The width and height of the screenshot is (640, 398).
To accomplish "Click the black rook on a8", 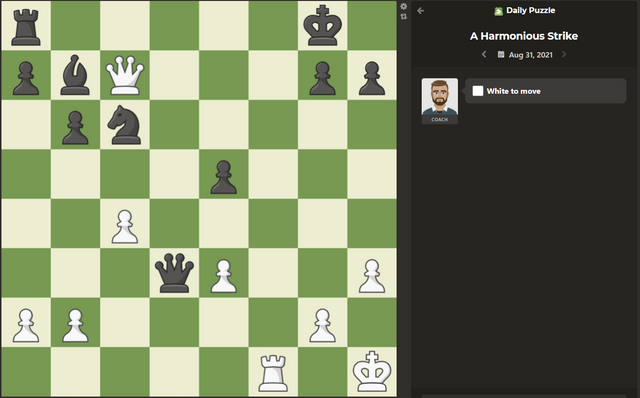I will point(26,27).
